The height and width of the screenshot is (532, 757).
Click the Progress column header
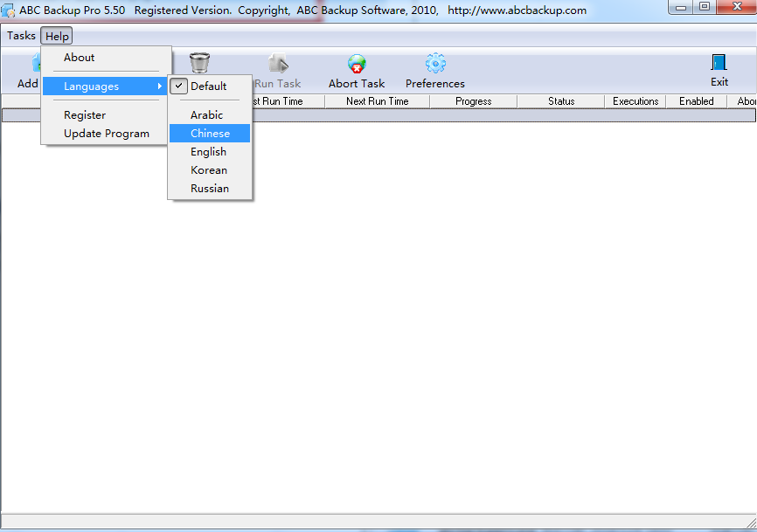pos(474,101)
